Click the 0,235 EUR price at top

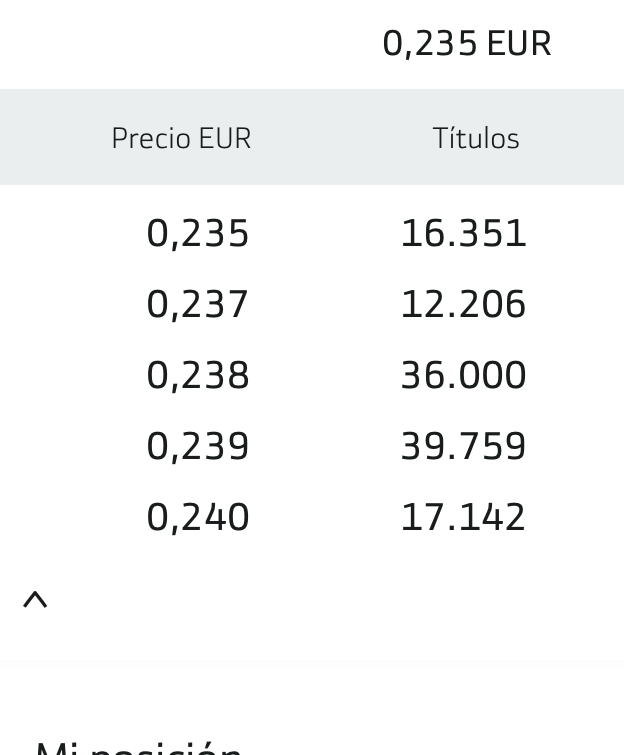tap(467, 44)
